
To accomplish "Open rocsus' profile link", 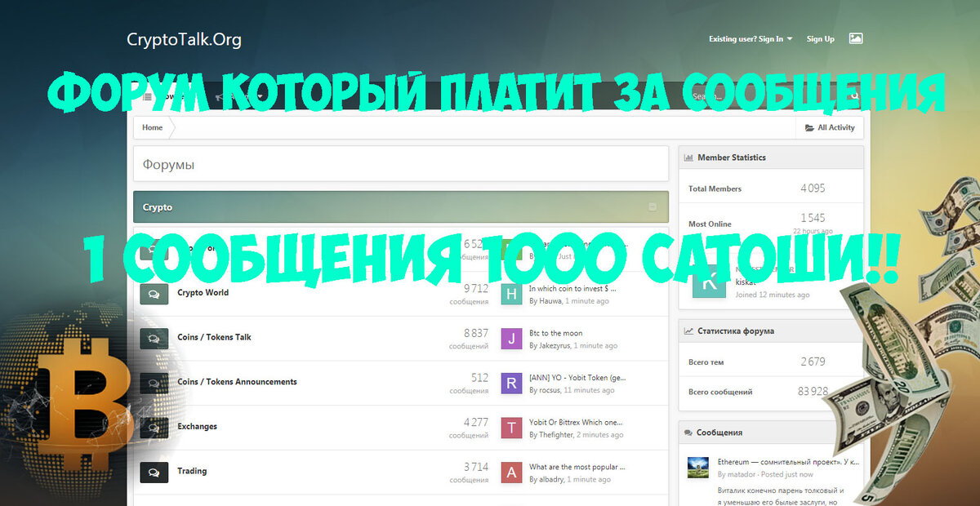I will coord(550,391).
